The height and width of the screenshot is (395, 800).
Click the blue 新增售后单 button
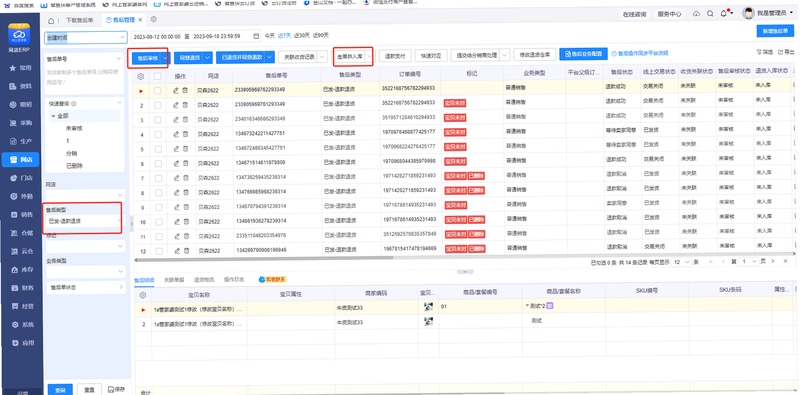[774, 31]
